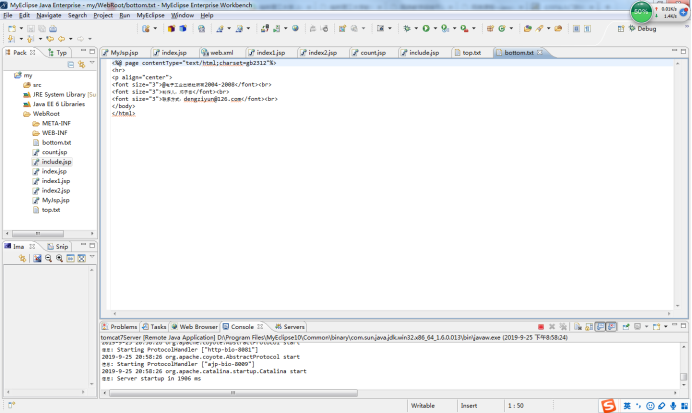Open the Open Console dropdown arrow

point(666,327)
